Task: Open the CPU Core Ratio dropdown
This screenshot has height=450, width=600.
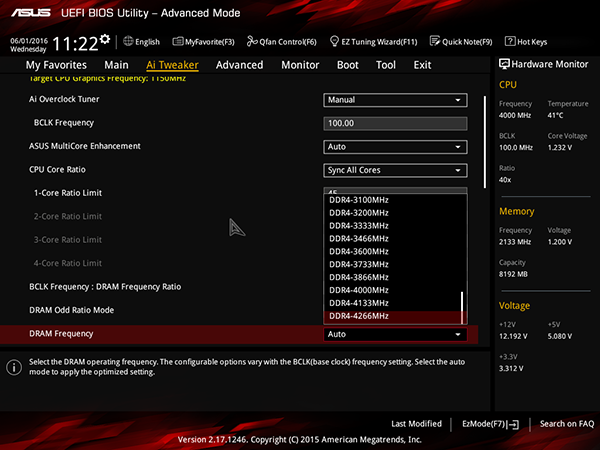Action: click(x=395, y=170)
